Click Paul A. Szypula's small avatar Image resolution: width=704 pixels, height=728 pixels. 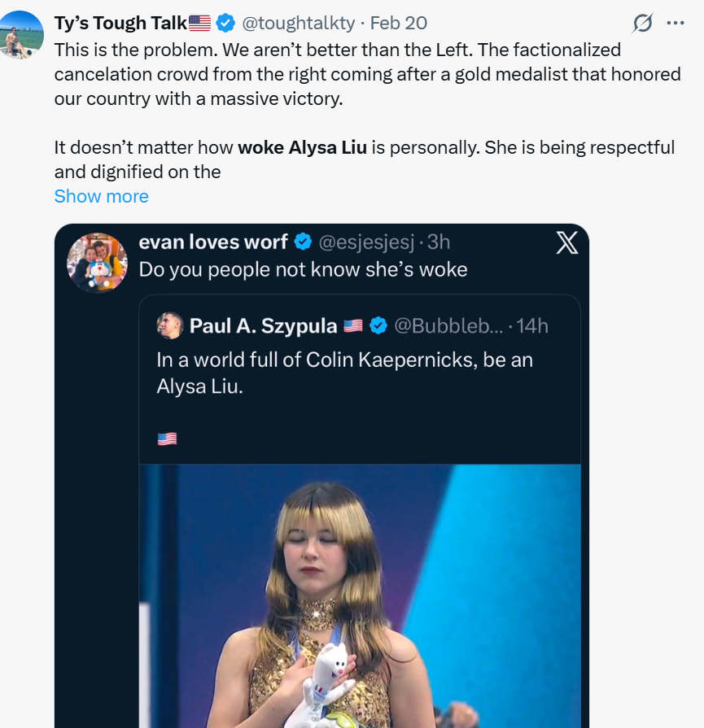(x=170, y=325)
